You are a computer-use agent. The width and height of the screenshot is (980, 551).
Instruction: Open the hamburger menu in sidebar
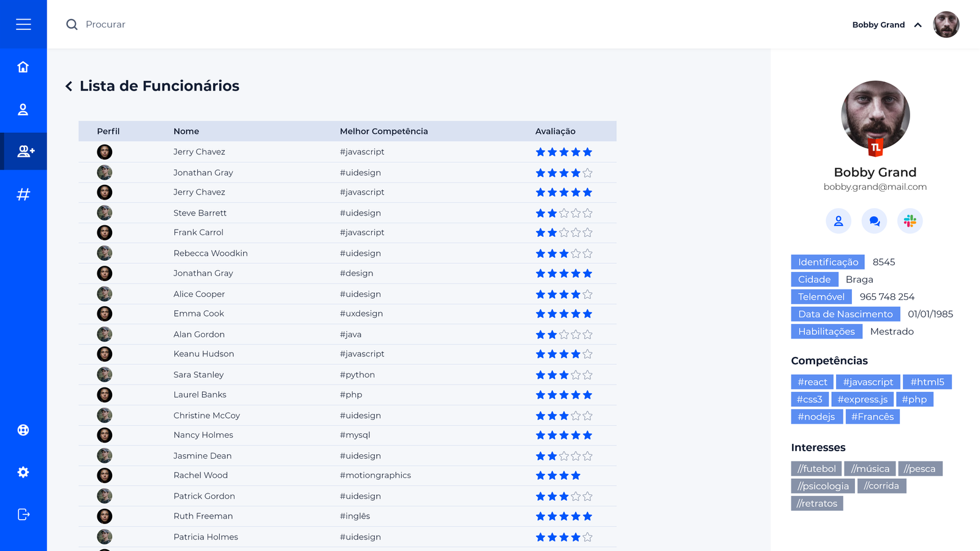pyautogui.click(x=23, y=24)
